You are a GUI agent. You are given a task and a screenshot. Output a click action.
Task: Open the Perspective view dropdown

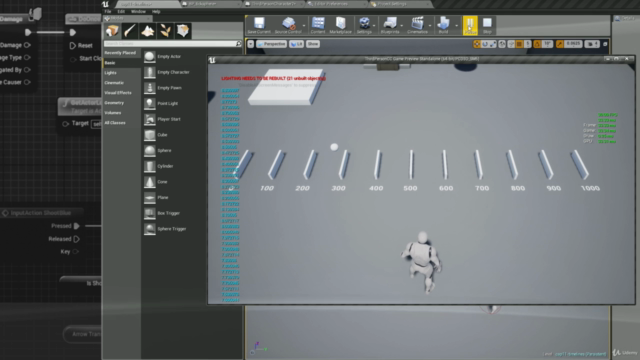tap(271, 44)
